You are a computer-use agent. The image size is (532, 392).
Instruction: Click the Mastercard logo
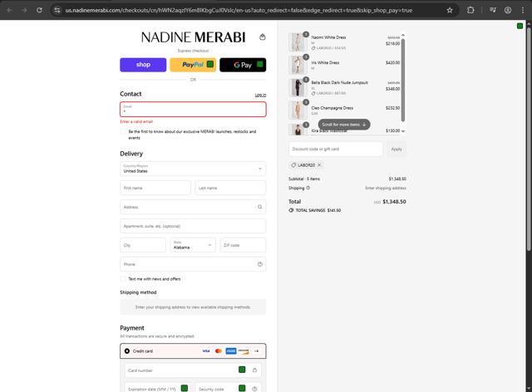coord(219,351)
